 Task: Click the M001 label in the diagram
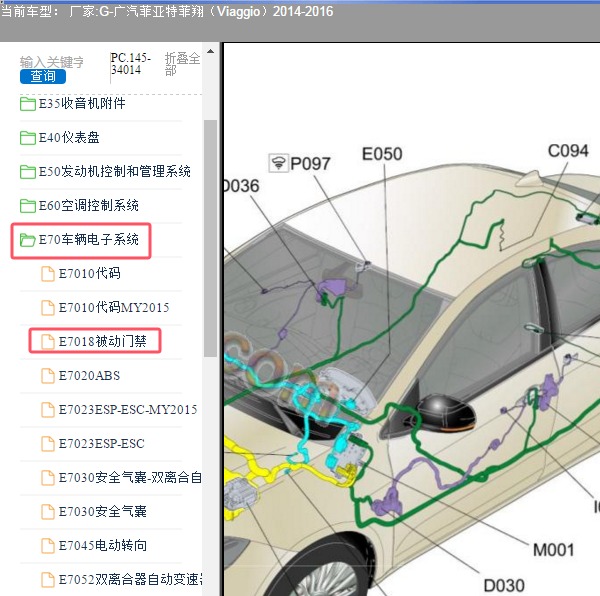tap(554, 550)
